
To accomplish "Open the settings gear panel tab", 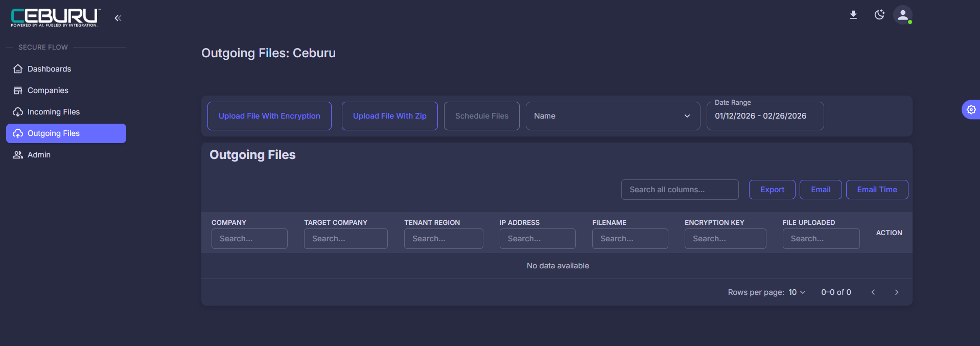I will point(971,109).
